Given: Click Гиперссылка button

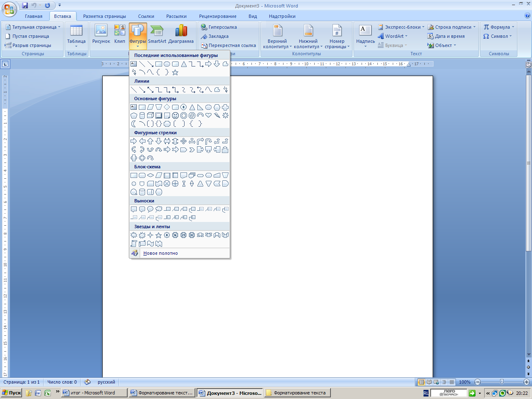Looking at the screenshot, I should coord(219,27).
